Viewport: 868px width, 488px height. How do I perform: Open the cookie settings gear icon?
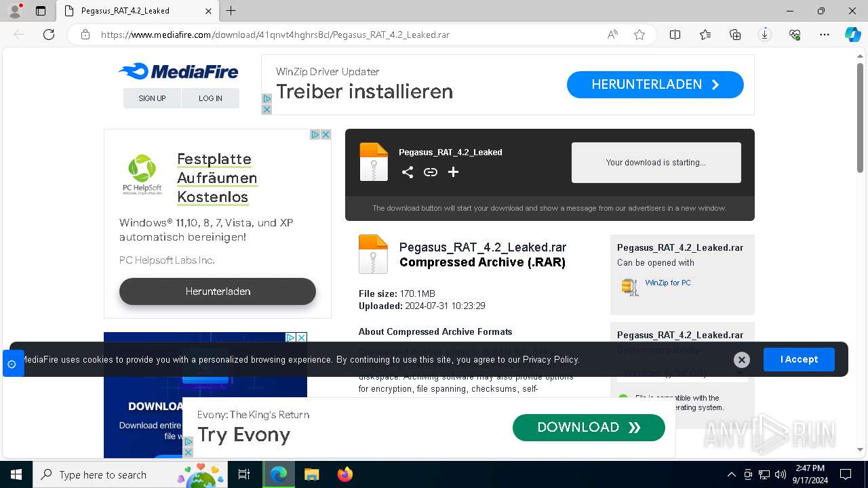pos(12,364)
